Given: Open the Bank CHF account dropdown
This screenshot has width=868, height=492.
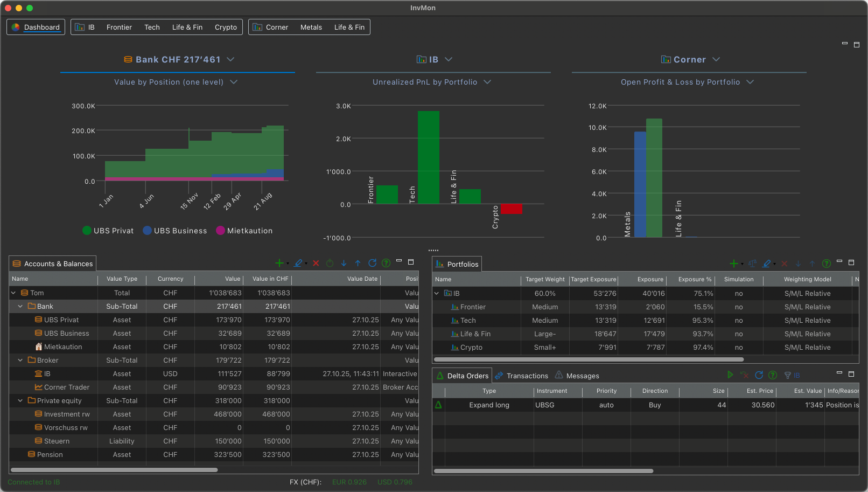Looking at the screenshot, I should (230, 59).
